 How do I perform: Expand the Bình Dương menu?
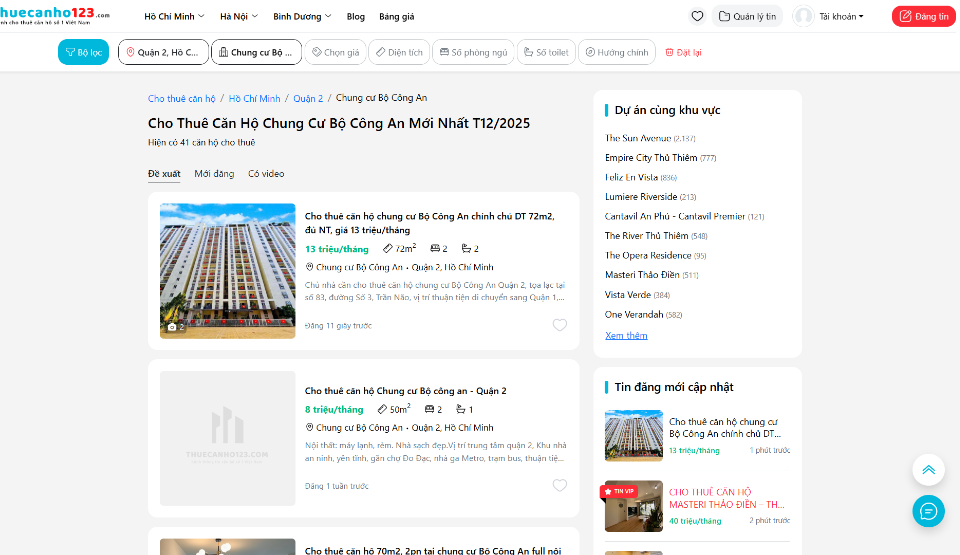pyautogui.click(x=302, y=17)
